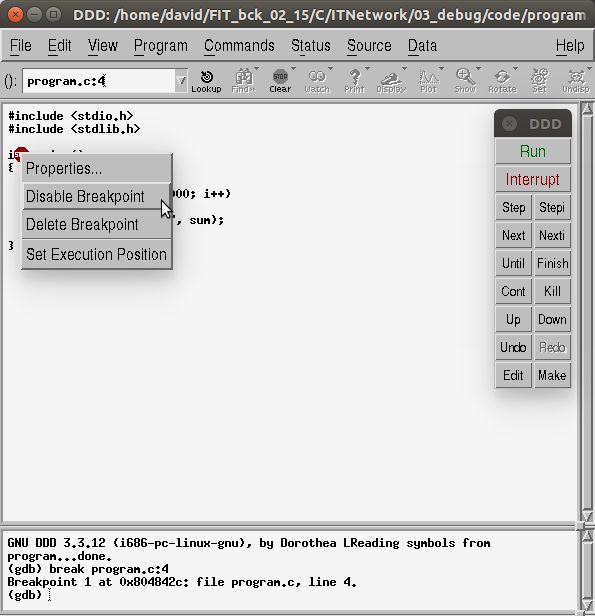Open the argument field history dropdown

pyautogui.click(x=181, y=81)
